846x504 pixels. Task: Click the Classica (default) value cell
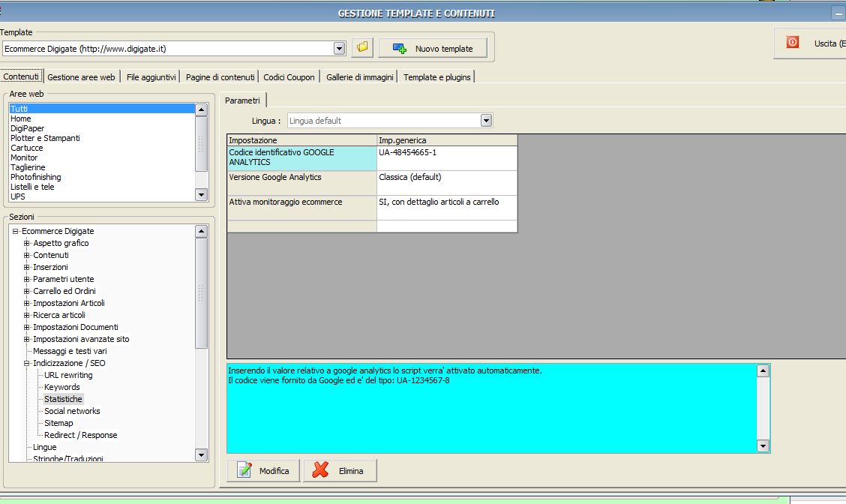click(447, 183)
